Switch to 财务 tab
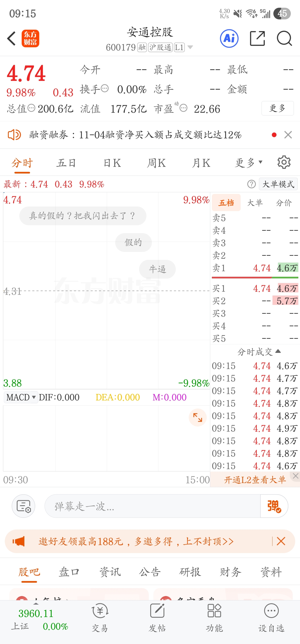Viewport: 300px width, 644px height. pyautogui.click(x=231, y=572)
